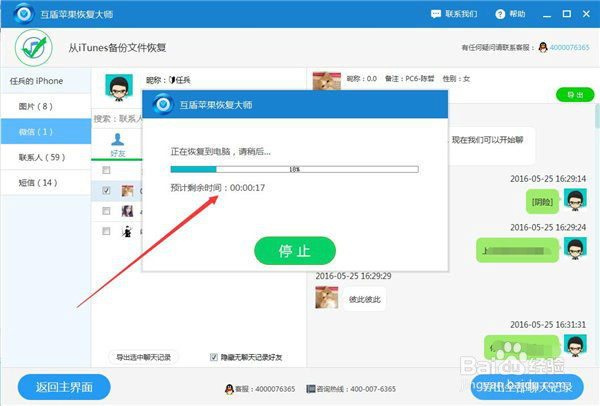The image size is (600, 406).
Task: Toggle 隐藏无聊天记录好友 checkbox
Action: point(214,357)
